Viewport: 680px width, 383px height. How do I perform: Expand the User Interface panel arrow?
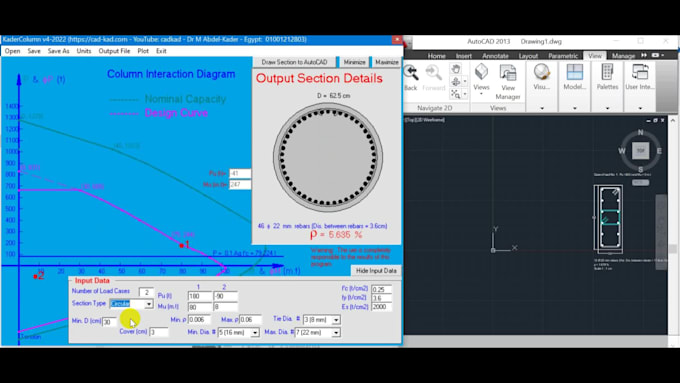(640, 108)
